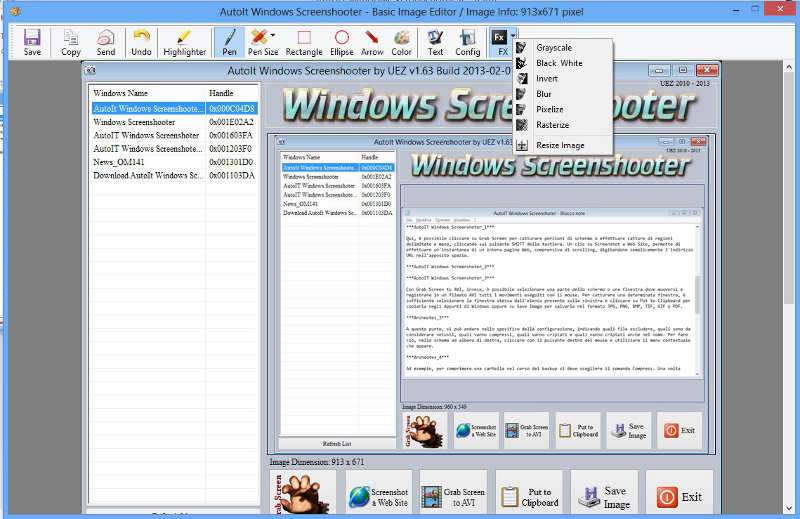This screenshot has width=800, height=519.
Task: Apply the Black White effect
Action: click(x=562, y=63)
